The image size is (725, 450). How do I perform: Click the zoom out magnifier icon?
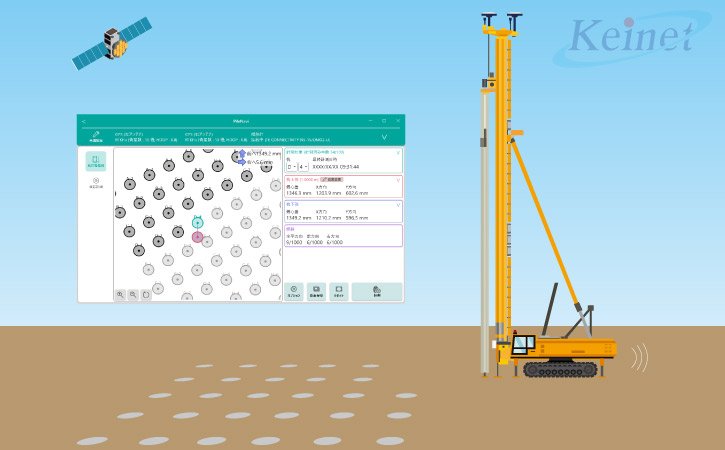coord(133,295)
